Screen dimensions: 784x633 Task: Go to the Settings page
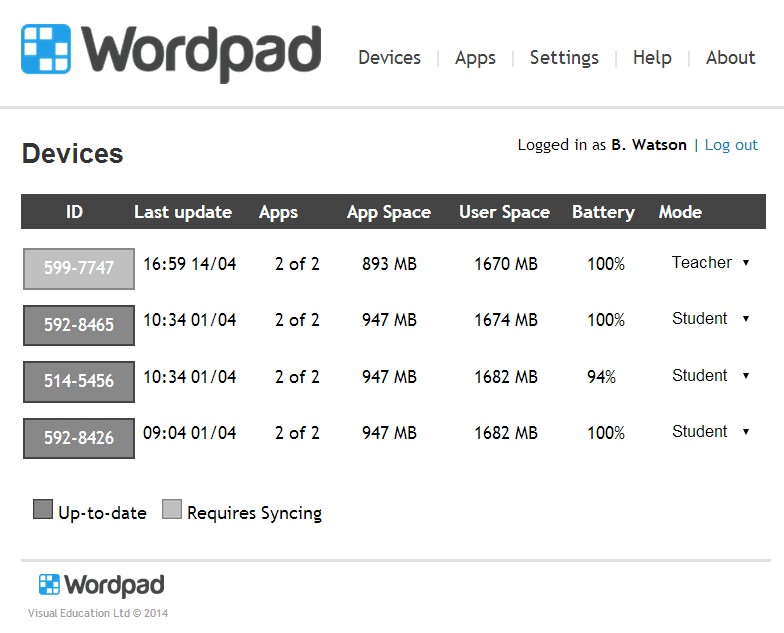pyautogui.click(x=564, y=58)
